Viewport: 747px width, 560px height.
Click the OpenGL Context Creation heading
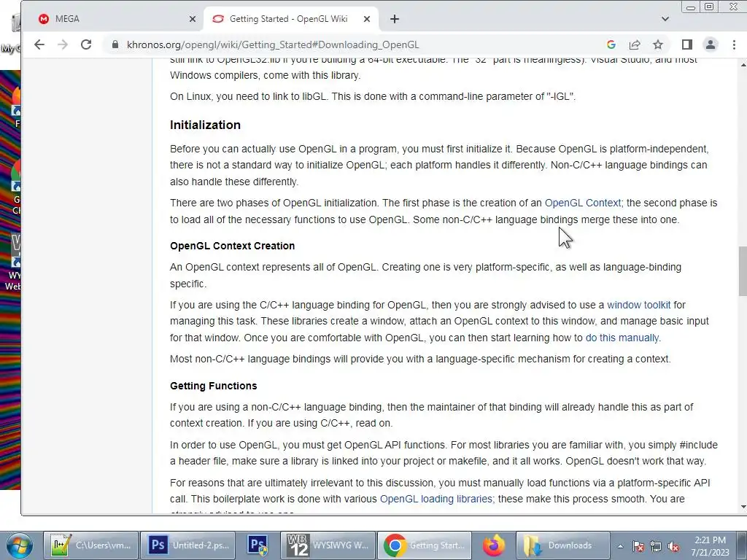coord(233,246)
